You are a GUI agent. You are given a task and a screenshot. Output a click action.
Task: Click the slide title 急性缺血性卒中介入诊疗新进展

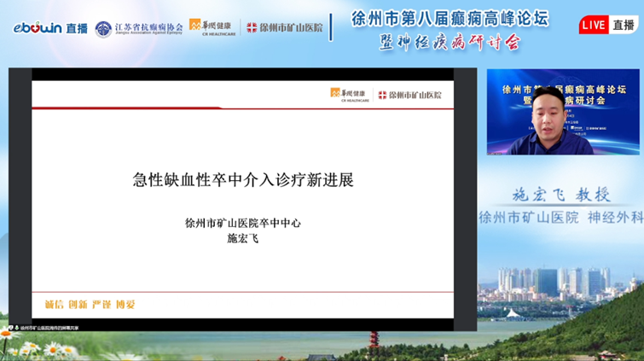pos(243,181)
